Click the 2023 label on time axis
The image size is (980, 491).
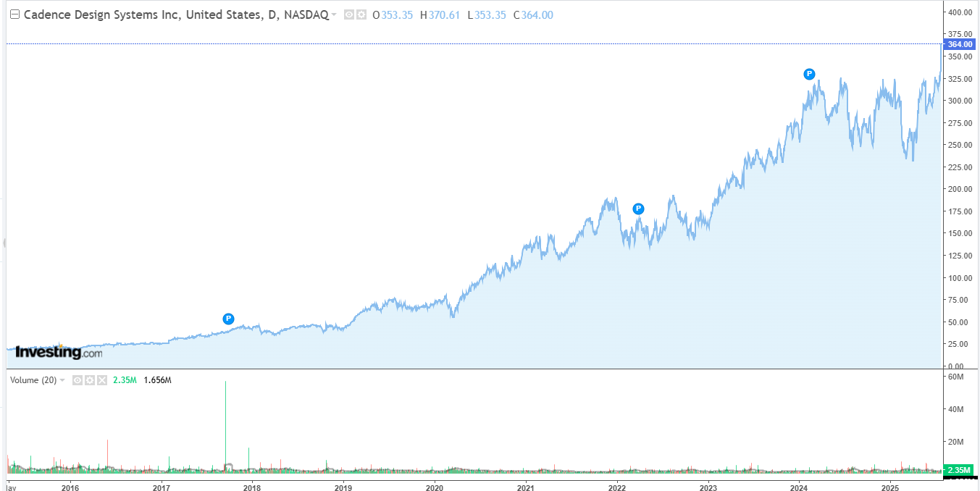(708, 485)
